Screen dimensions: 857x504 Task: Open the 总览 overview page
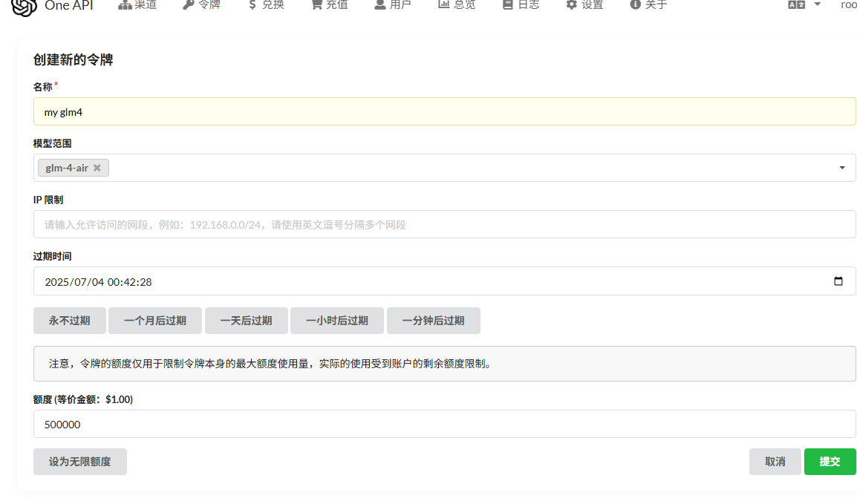click(457, 5)
